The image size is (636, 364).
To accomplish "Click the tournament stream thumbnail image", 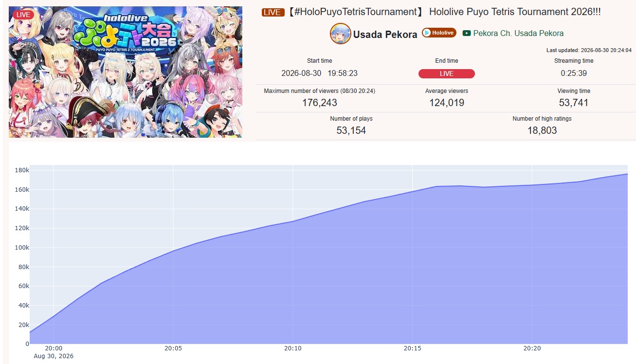I will [126, 72].
